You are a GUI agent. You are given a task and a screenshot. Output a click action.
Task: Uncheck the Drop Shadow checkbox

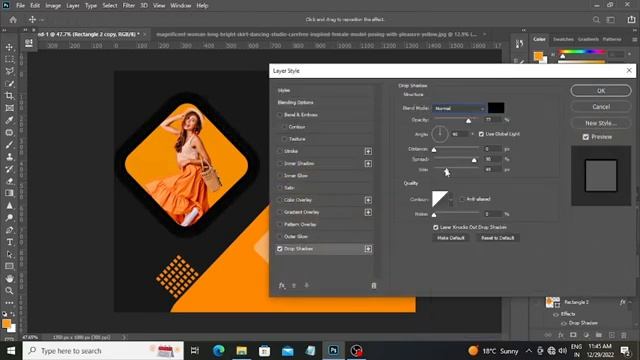pos(280,249)
